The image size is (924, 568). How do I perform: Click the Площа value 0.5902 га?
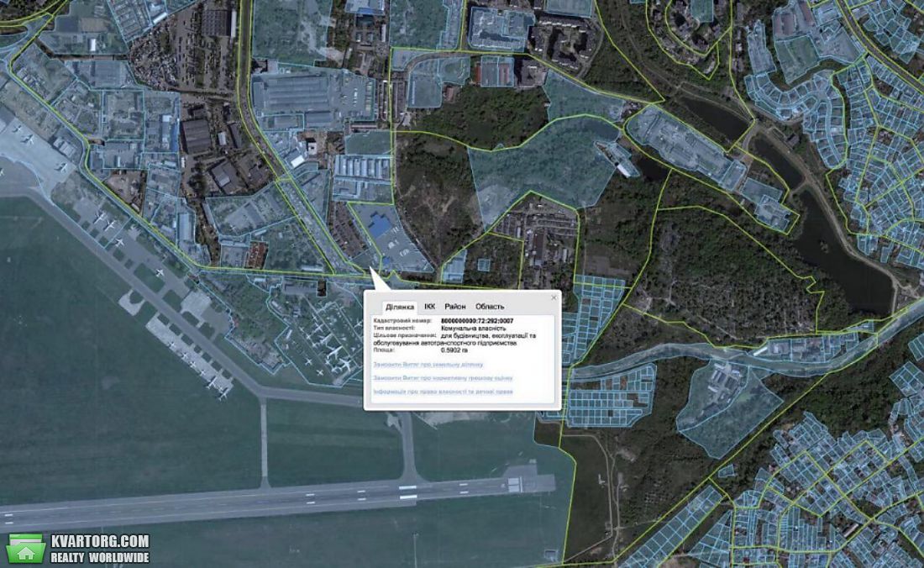coord(454,350)
